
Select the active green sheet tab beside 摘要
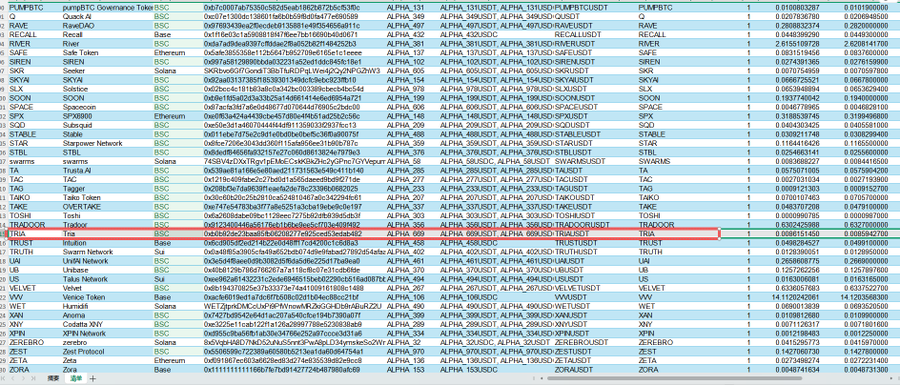[75, 379]
